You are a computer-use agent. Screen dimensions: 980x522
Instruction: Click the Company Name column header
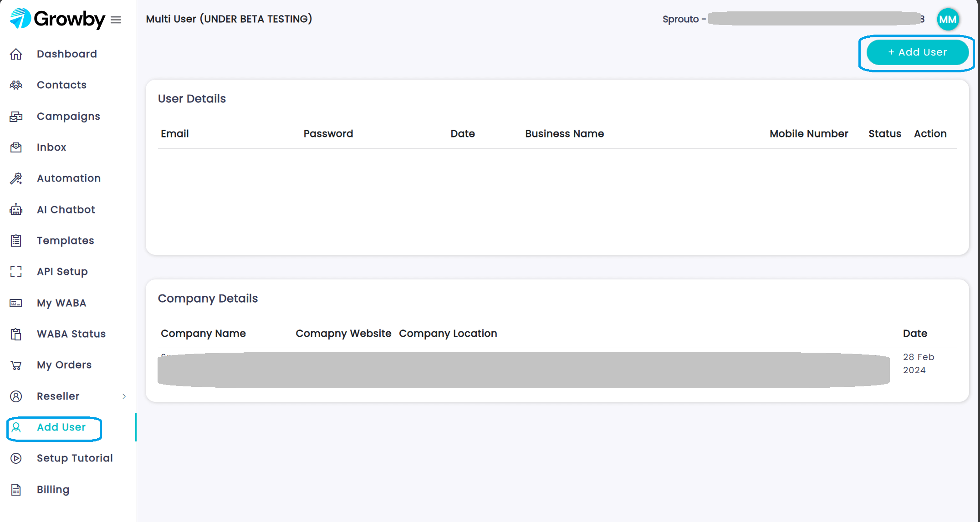[203, 334]
